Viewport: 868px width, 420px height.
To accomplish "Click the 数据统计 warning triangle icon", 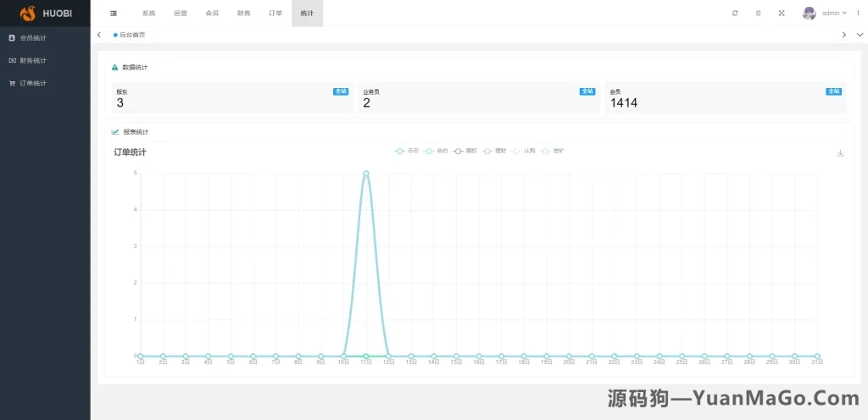I will click(x=115, y=68).
